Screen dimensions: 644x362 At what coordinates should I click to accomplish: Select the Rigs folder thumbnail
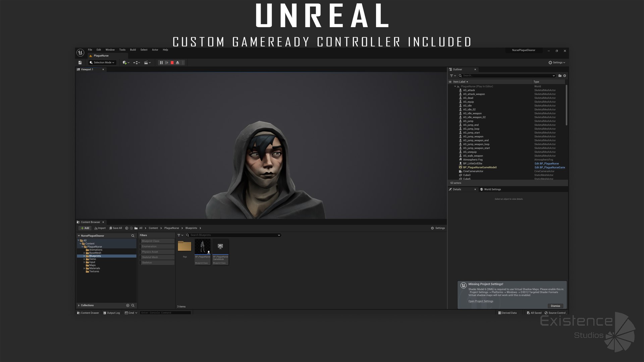click(184, 246)
